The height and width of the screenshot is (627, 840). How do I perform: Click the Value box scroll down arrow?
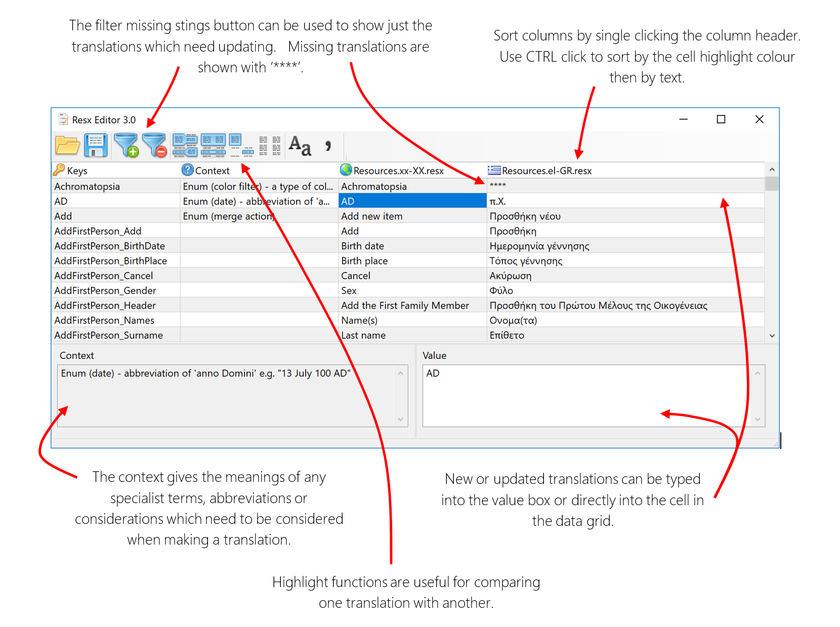pos(758,419)
